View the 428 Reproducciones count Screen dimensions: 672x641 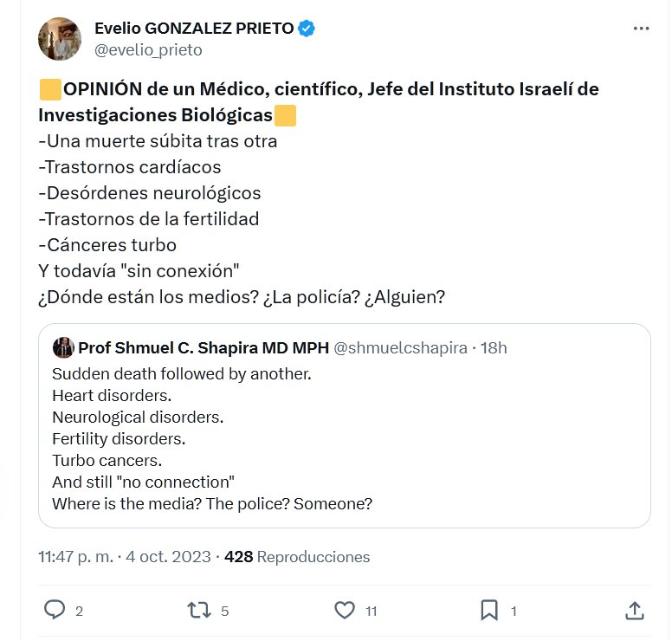297,556
